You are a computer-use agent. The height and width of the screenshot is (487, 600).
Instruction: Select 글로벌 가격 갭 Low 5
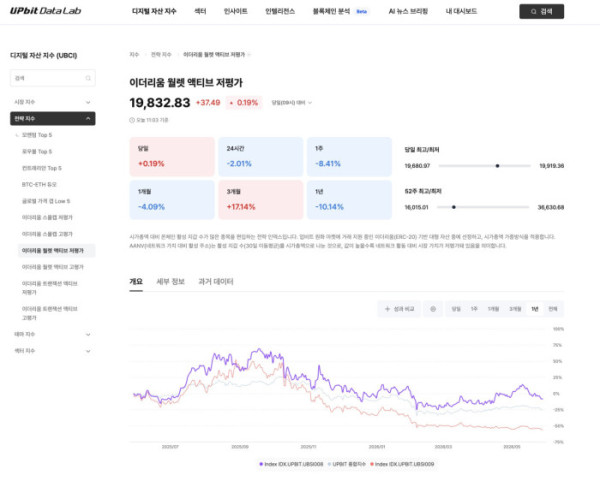[x=46, y=201]
